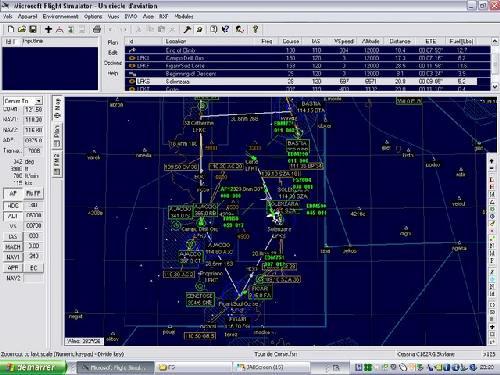Click the COM1 frequency field
The width and height of the screenshot is (500, 375).
point(34,109)
